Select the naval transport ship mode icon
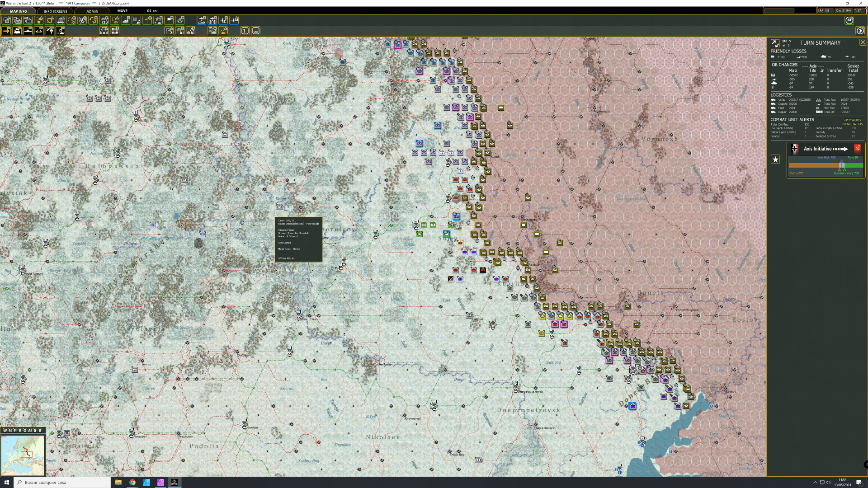 [x=28, y=31]
